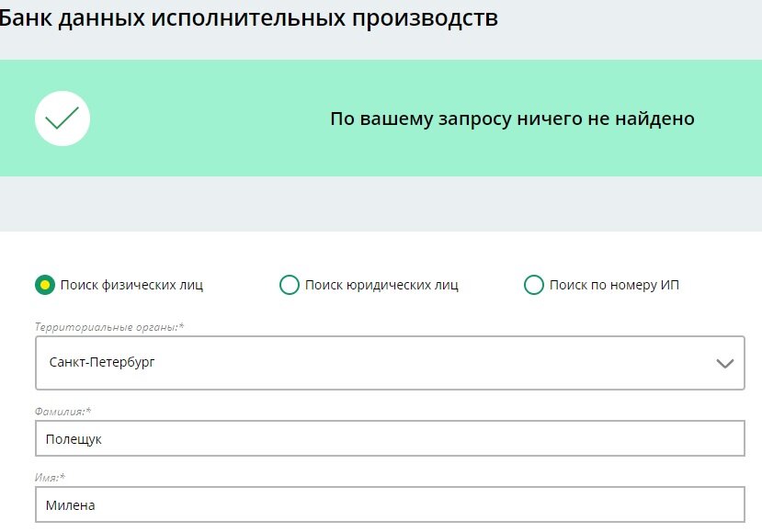Open the Территориальные органы dropdown
This screenshot has width=762, height=532.
(x=386, y=363)
